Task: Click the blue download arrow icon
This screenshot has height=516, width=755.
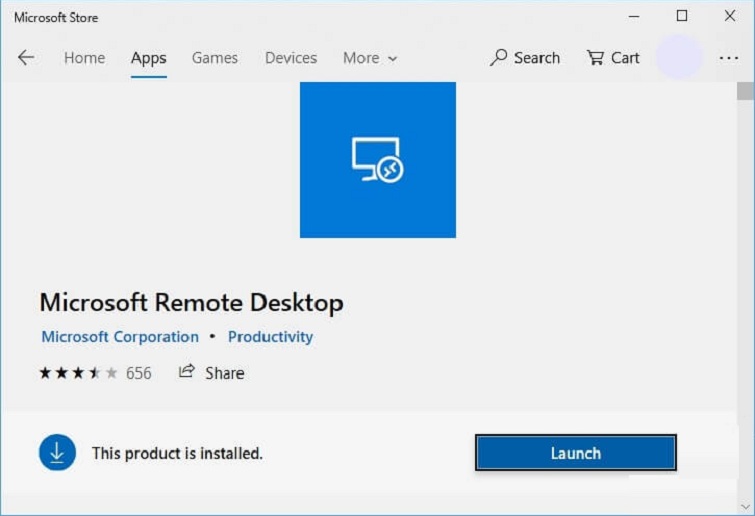Action: tap(57, 452)
